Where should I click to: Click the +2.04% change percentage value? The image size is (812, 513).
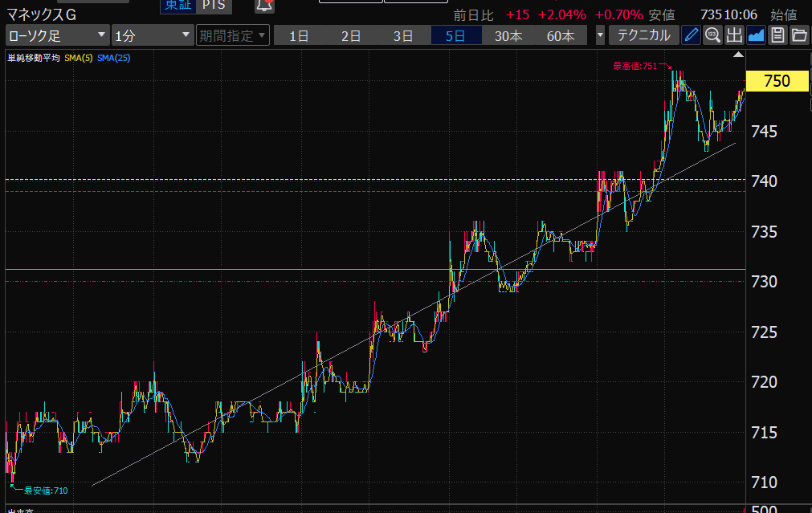pos(562,14)
